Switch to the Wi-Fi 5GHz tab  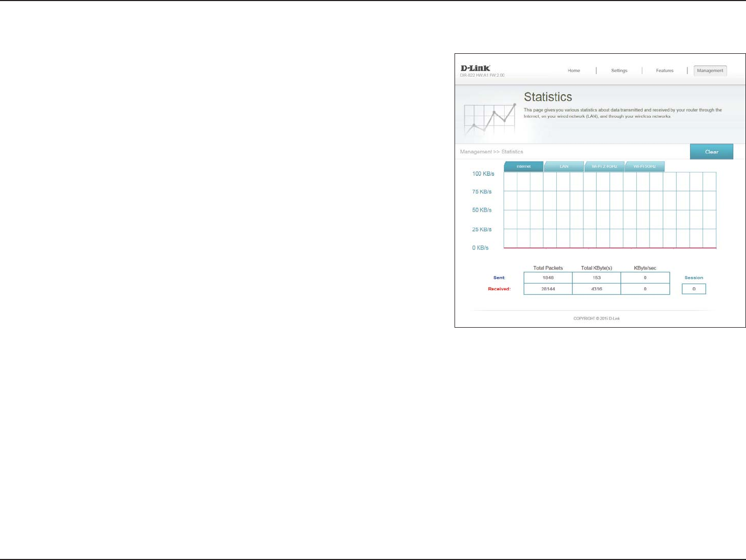(x=645, y=166)
